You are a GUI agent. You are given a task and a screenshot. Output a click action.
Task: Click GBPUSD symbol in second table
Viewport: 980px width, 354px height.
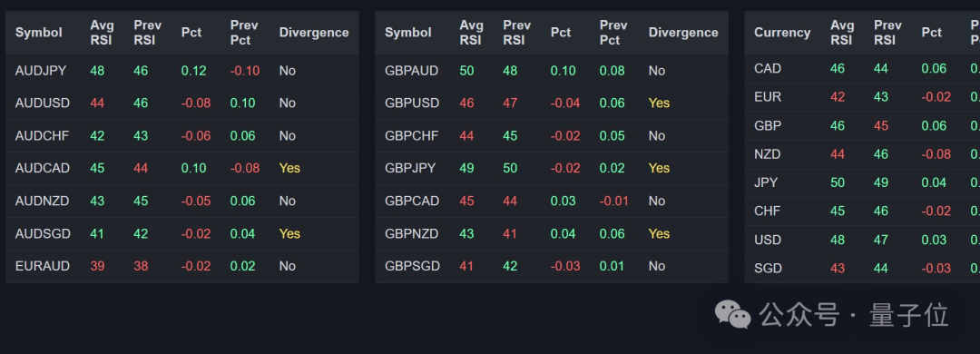click(412, 103)
